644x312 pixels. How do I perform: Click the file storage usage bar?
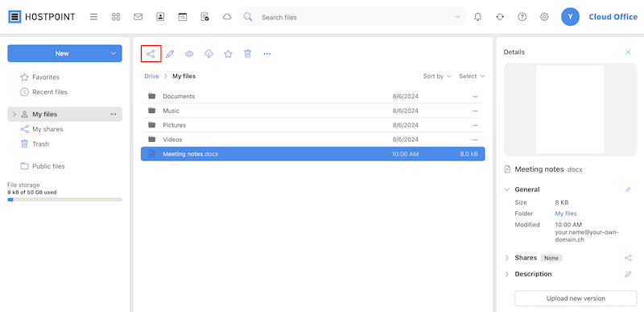64,200
